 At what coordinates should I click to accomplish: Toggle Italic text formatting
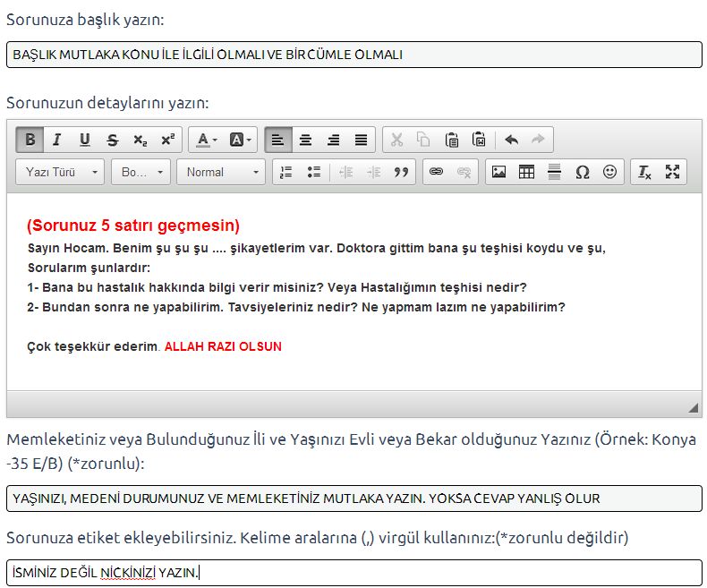coord(57,140)
